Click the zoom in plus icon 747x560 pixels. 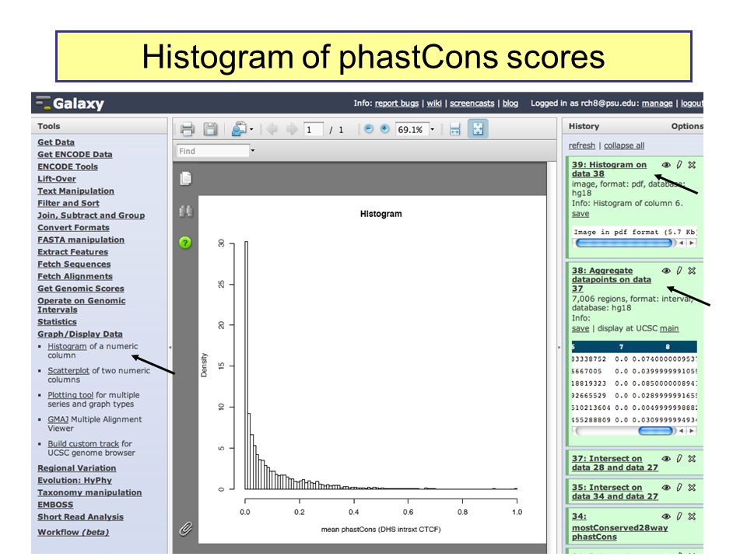(384, 129)
